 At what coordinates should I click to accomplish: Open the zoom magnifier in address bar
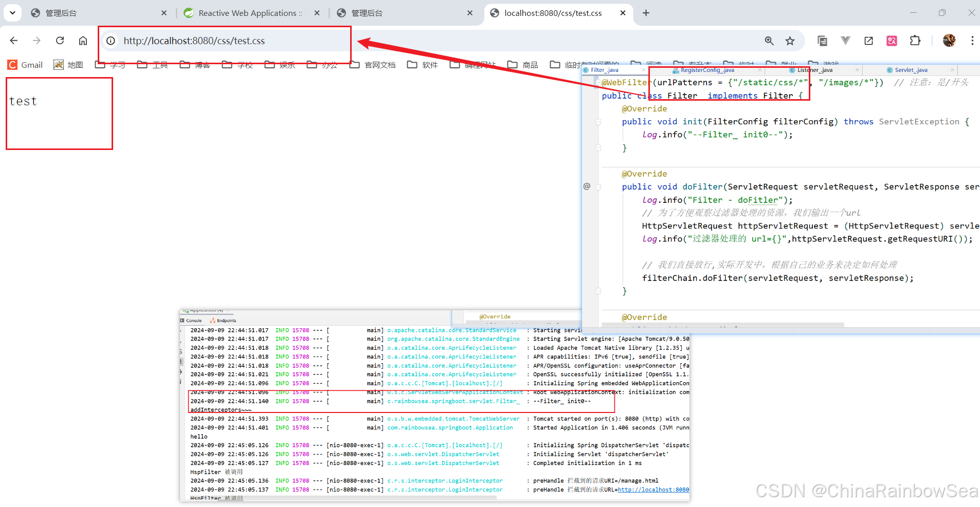pyautogui.click(x=769, y=41)
